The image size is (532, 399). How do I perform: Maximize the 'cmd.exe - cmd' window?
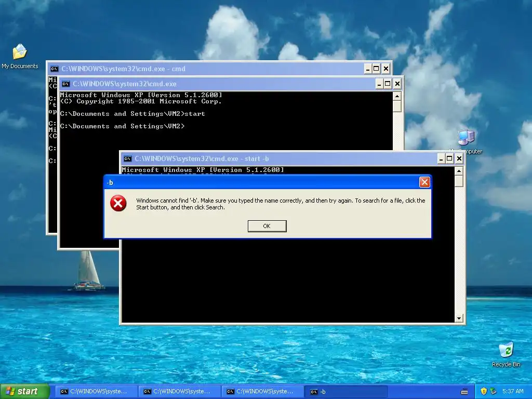click(x=376, y=69)
